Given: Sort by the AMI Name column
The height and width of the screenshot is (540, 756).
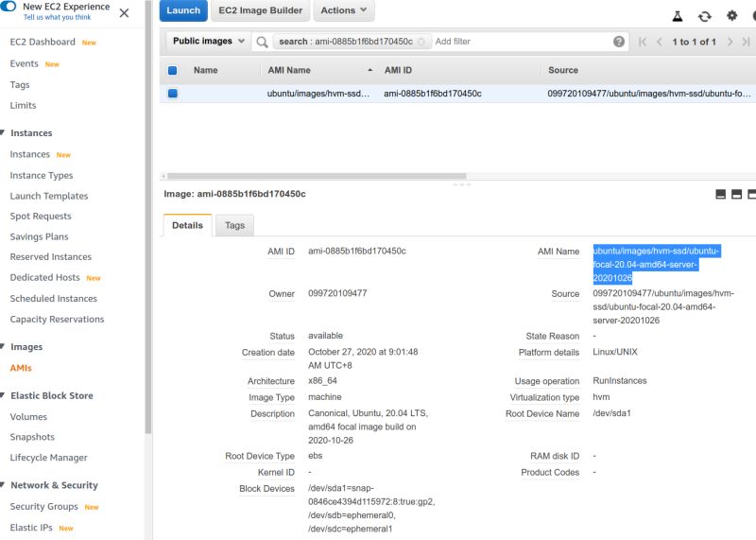Looking at the screenshot, I should [289, 71].
